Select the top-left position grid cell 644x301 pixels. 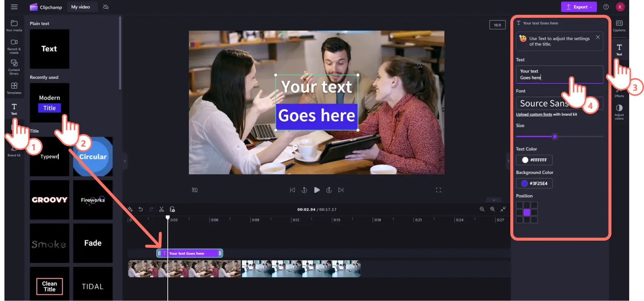click(x=519, y=205)
